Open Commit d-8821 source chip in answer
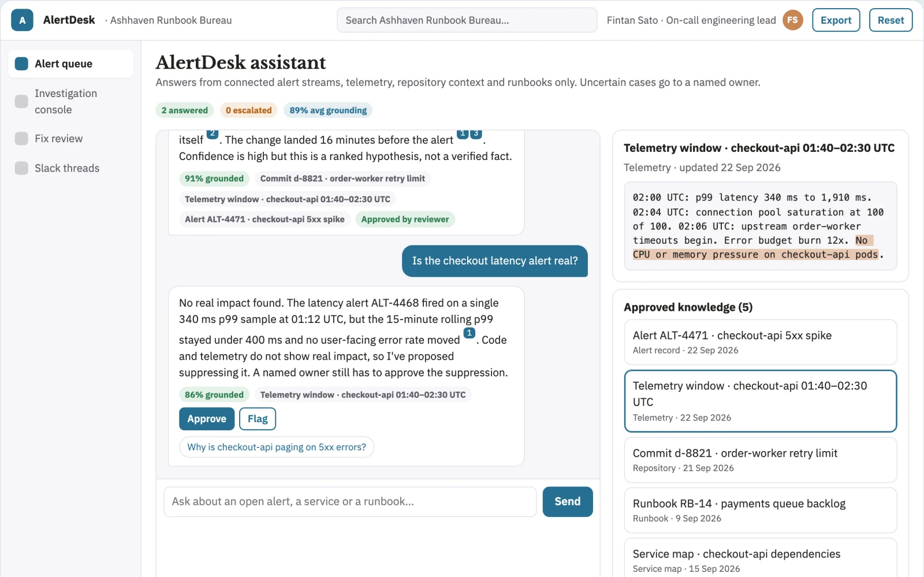 (x=342, y=178)
